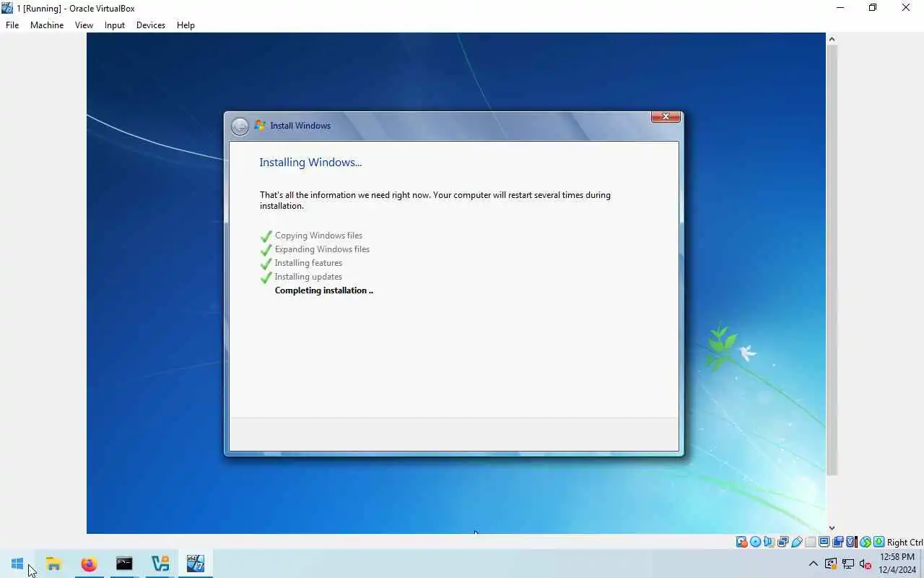Open the Input menu
The image size is (924, 578).
(x=114, y=25)
